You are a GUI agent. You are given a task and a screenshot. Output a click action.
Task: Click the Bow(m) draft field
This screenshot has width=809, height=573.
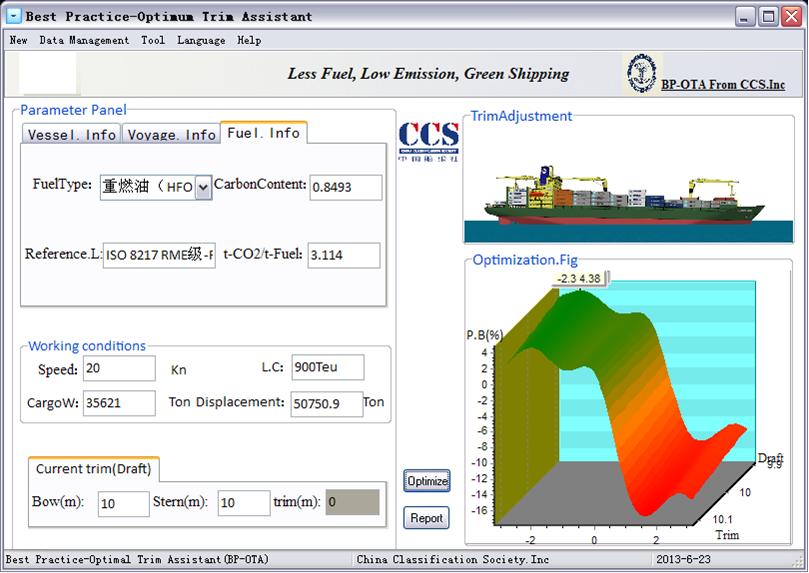click(x=123, y=503)
